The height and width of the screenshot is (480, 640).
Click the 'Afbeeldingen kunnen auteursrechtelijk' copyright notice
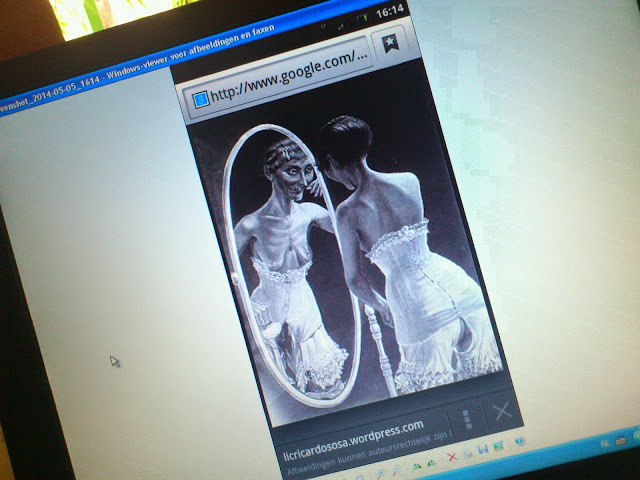(x=367, y=454)
